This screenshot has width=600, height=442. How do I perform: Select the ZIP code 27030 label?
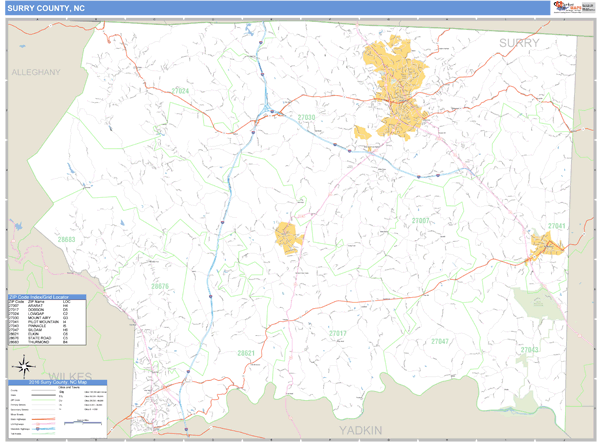click(306, 117)
